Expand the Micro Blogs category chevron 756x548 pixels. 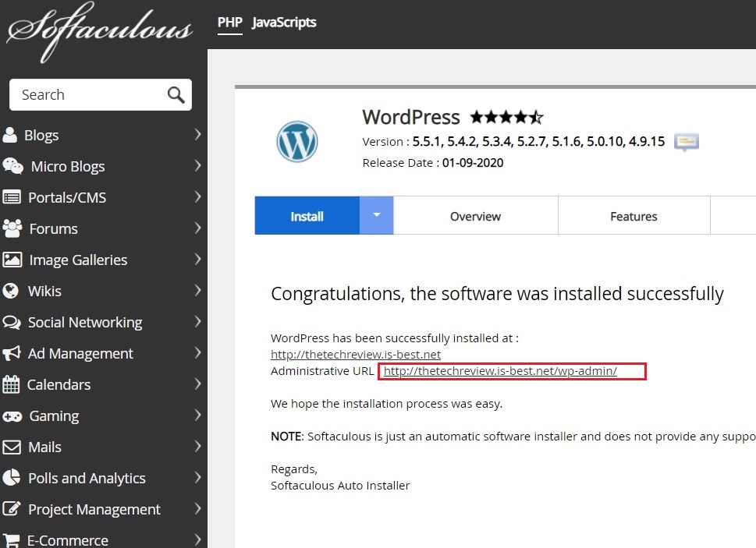(x=197, y=166)
